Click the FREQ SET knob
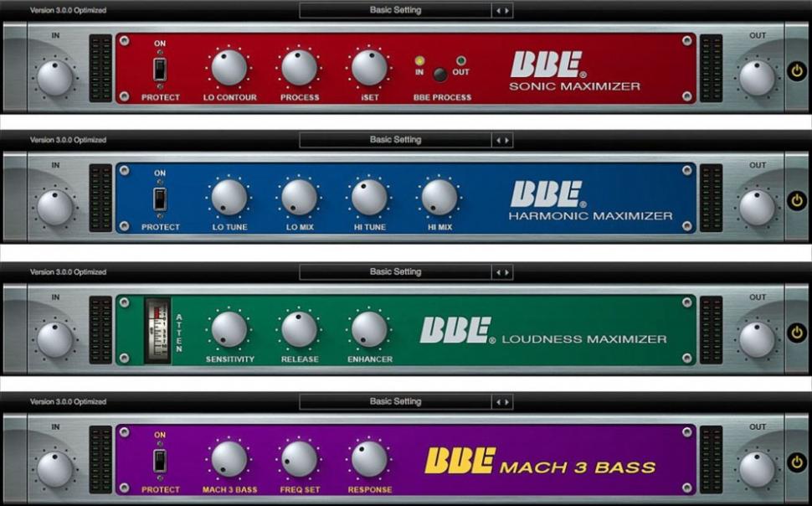Image resolution: width=812 pixels, height=506 pixels. (300, 459)
